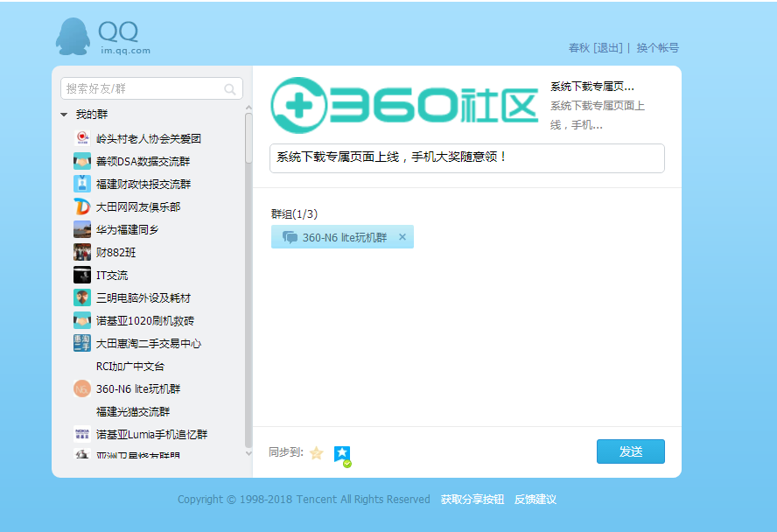Image resolution: width=777 pixels, height=532 pixels.
Task: Click the dark avatar beside IT交流
Action: [82, 275]
